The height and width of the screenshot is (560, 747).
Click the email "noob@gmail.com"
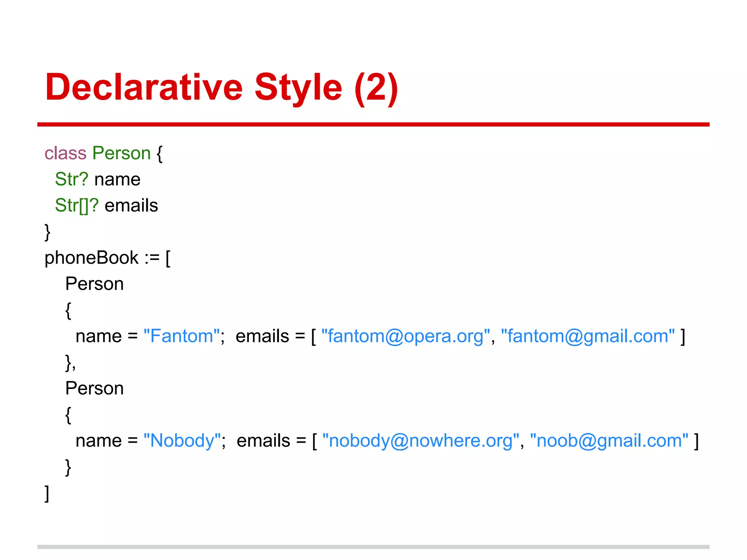609,440
